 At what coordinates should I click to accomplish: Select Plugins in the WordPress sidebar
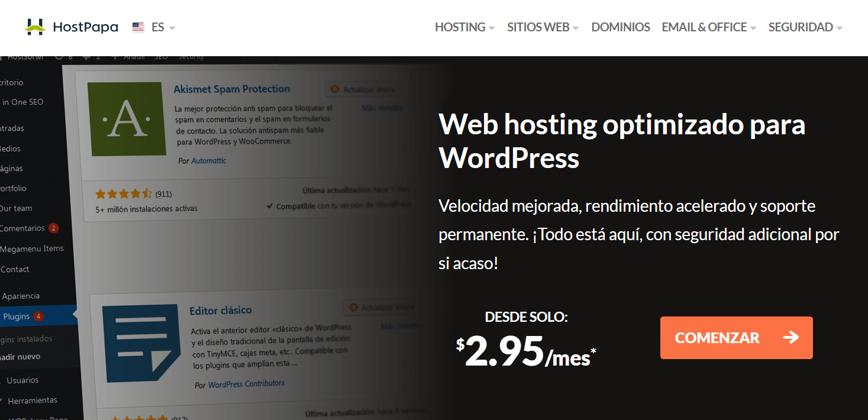[x=17, y=316]
